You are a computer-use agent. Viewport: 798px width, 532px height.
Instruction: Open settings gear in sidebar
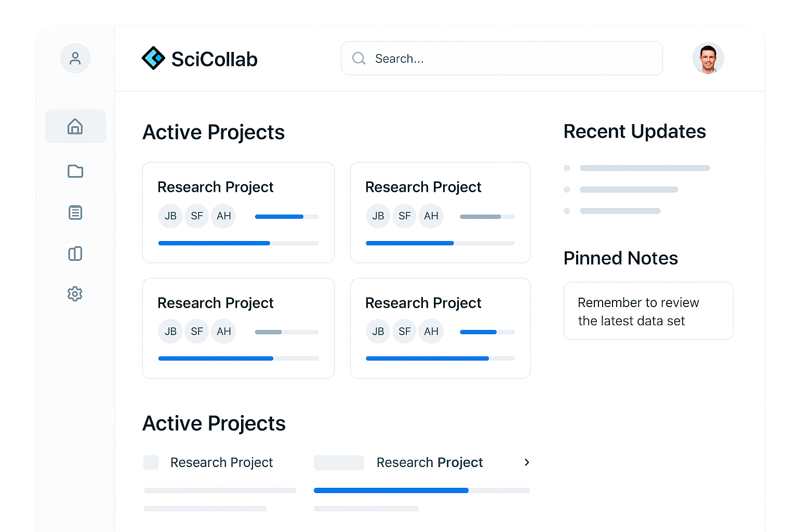(75, 294)
